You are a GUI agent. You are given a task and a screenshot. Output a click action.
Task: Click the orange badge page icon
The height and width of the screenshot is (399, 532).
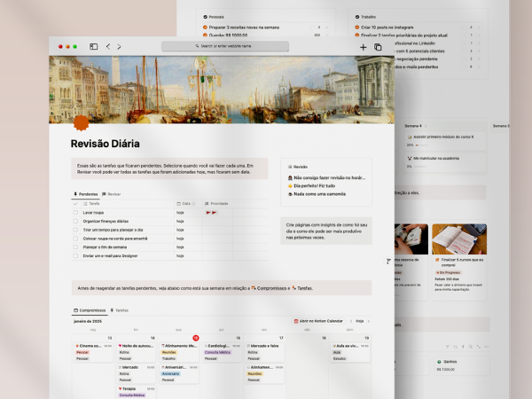[x=81, y=123]
